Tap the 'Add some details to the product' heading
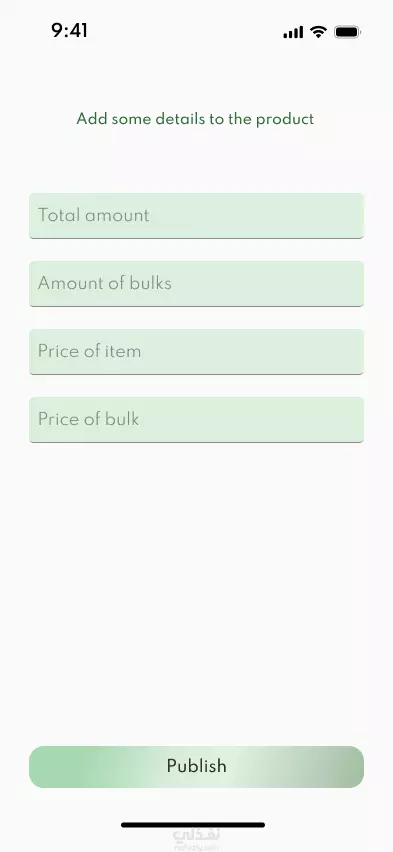393x852 pixels. [195, 119]
